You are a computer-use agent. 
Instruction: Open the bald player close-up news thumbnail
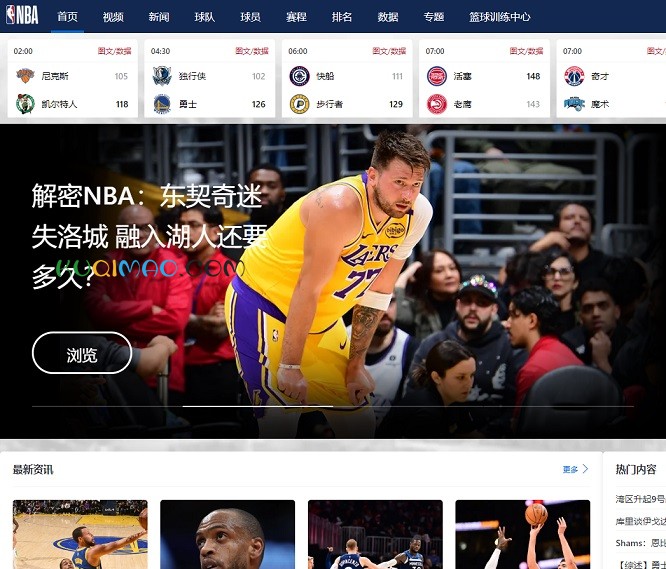[x=228, y=534]
